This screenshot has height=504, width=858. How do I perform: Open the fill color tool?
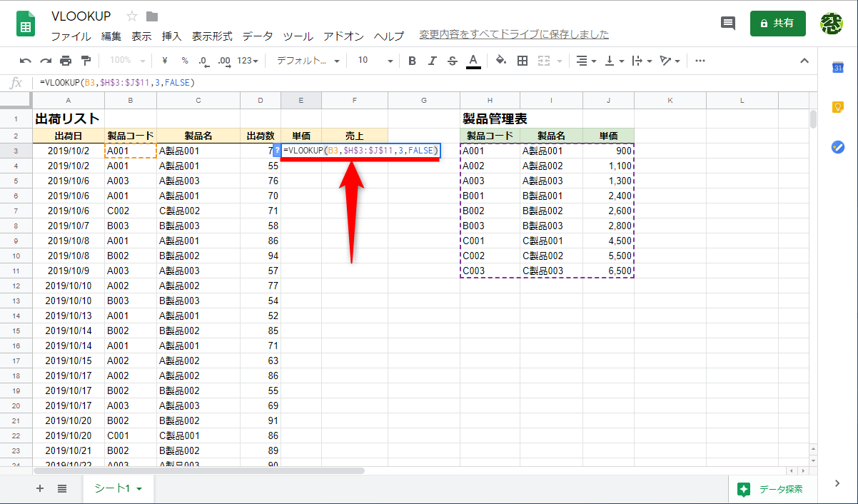(500, 61)
